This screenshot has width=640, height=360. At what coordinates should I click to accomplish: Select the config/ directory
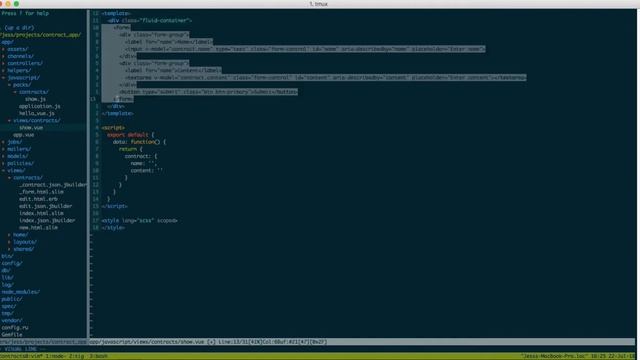click(11, 264)
